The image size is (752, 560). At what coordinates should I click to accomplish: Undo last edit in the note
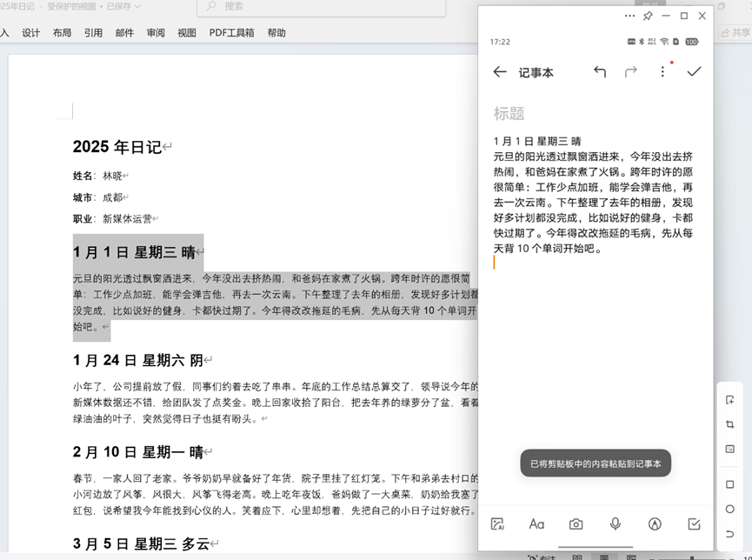(x=600, y=71)
